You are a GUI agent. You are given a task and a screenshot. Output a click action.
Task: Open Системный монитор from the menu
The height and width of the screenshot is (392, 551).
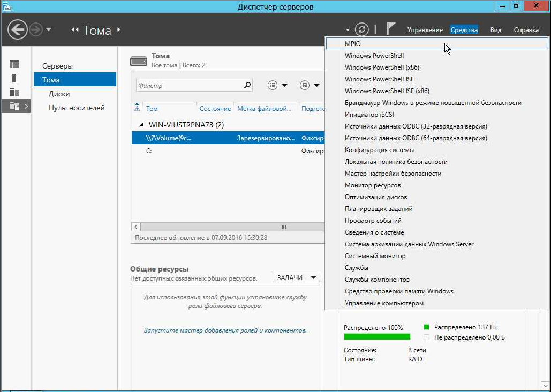(437, 256)
